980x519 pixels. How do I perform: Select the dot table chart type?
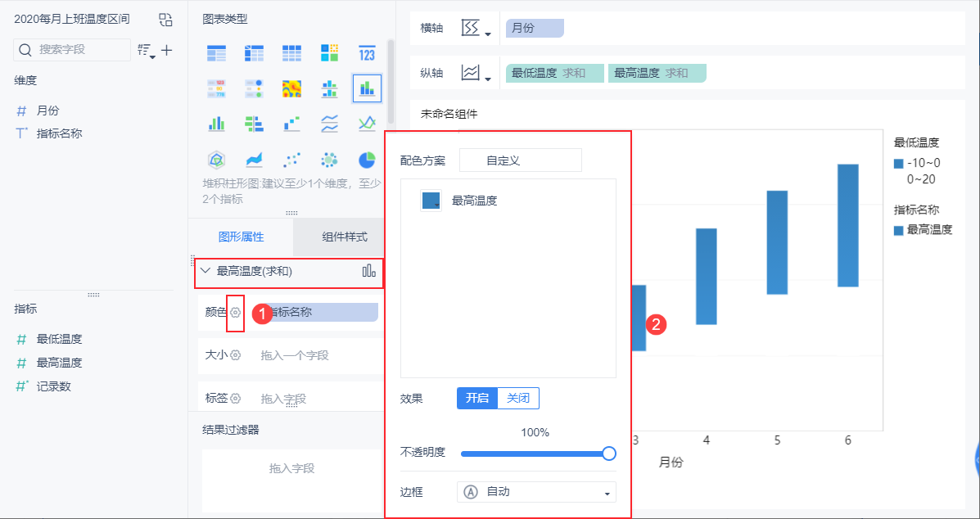pos(255,88)
